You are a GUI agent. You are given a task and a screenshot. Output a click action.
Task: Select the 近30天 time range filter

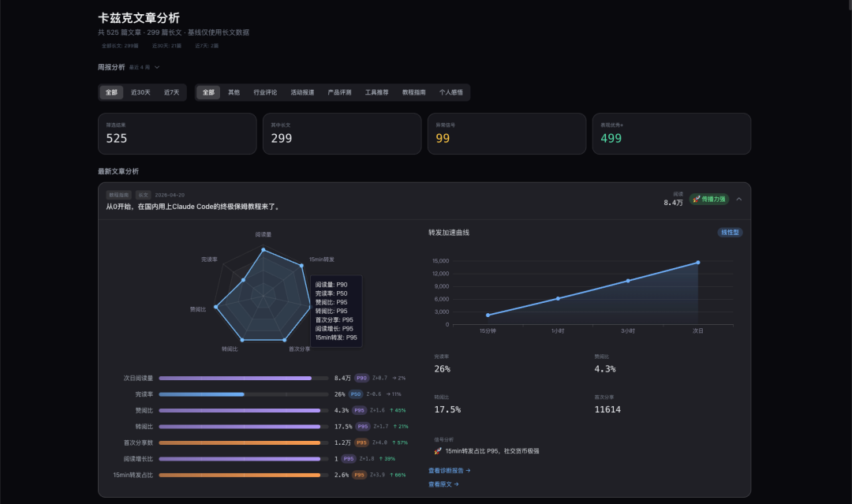click(x=140, y=92)
